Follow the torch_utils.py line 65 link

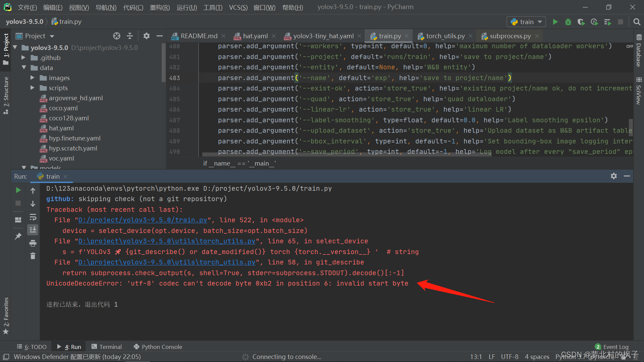tap(167, 241)
